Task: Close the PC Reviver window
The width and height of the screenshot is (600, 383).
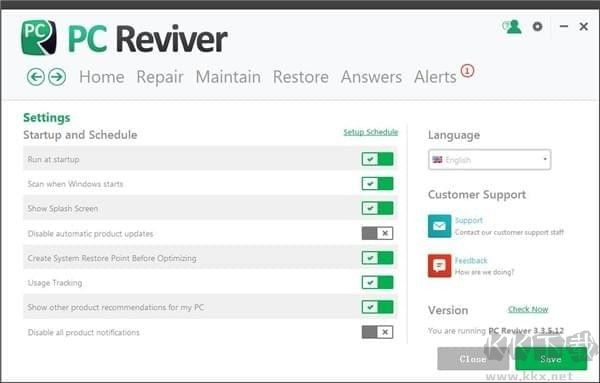Action: pos(584,26)
